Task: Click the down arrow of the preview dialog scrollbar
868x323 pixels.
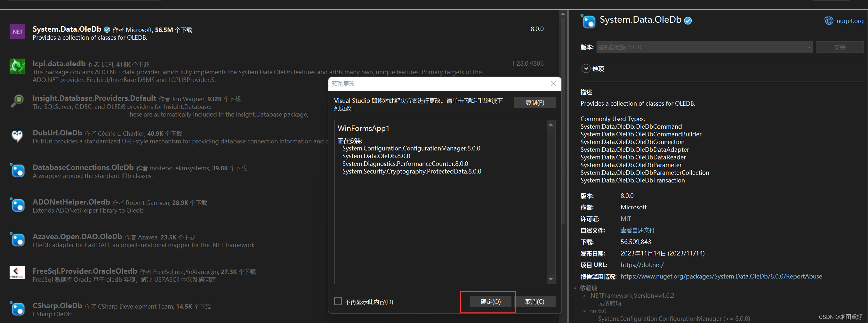Action: coord(551,279)
